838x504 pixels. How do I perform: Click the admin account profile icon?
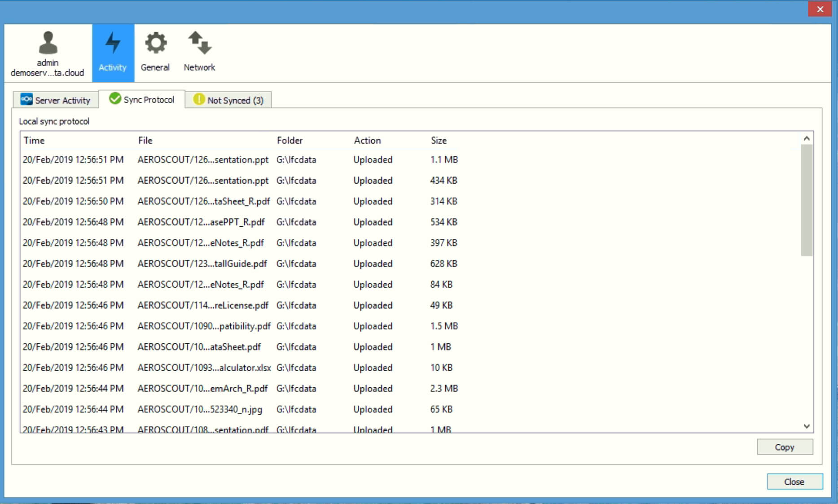coord(48,44)
